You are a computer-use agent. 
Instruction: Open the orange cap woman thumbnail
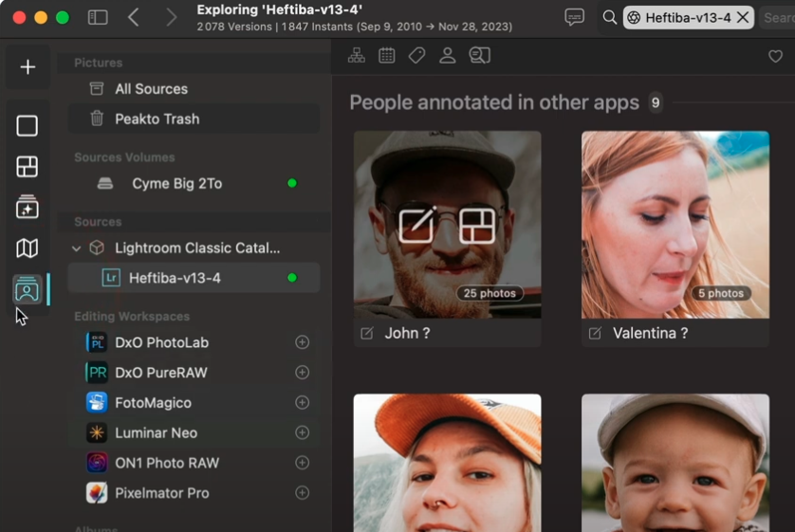pyautogui.click(x=447, y=463)
